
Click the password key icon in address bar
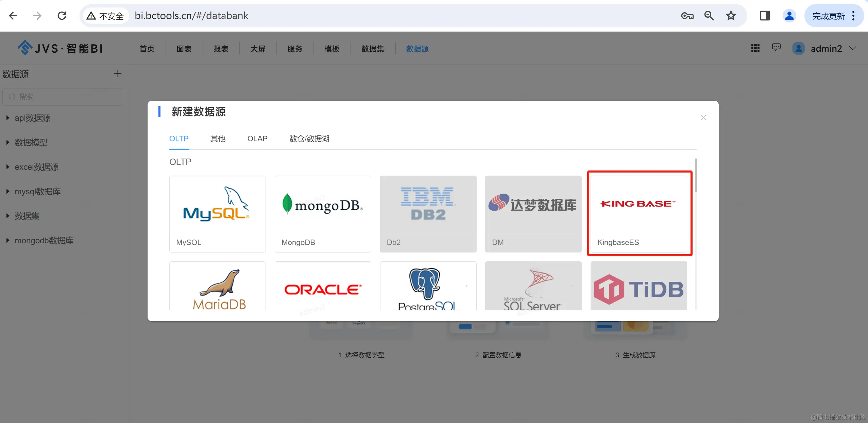tap(687, 16)
